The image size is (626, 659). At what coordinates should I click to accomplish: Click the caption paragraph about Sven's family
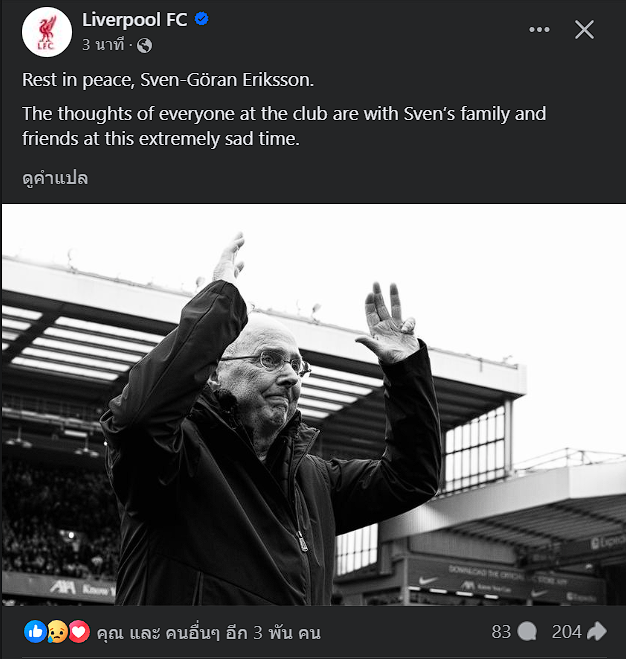click(284, 126)
